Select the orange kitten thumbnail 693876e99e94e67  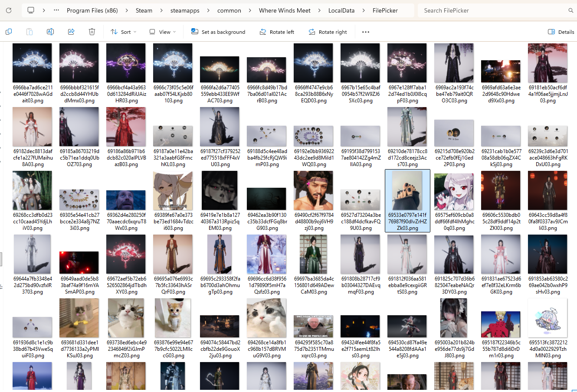click(x=173, y=318)
